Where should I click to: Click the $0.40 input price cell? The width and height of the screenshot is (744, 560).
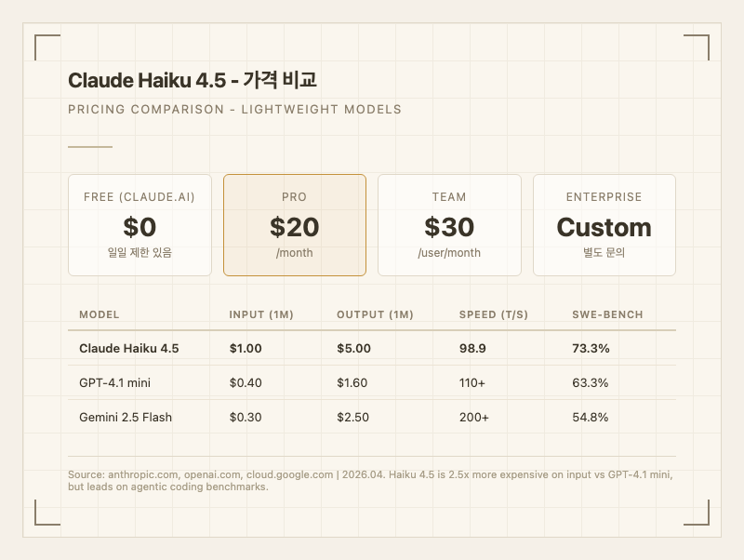click(x=246, y=382)
